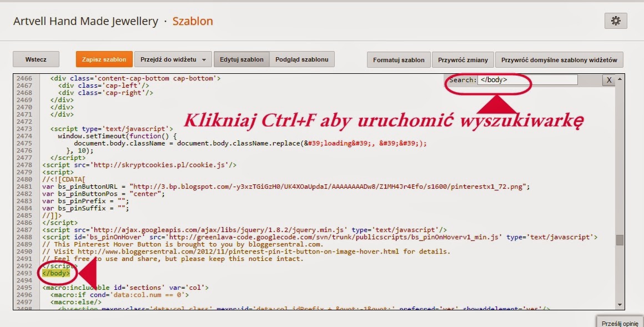
Task: Click the bs_pinPrefix variable line
Action: click(85, 202)
